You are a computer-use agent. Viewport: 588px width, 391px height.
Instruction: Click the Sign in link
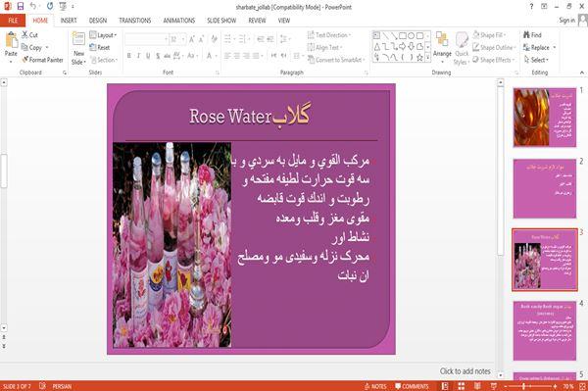(566, 21)
